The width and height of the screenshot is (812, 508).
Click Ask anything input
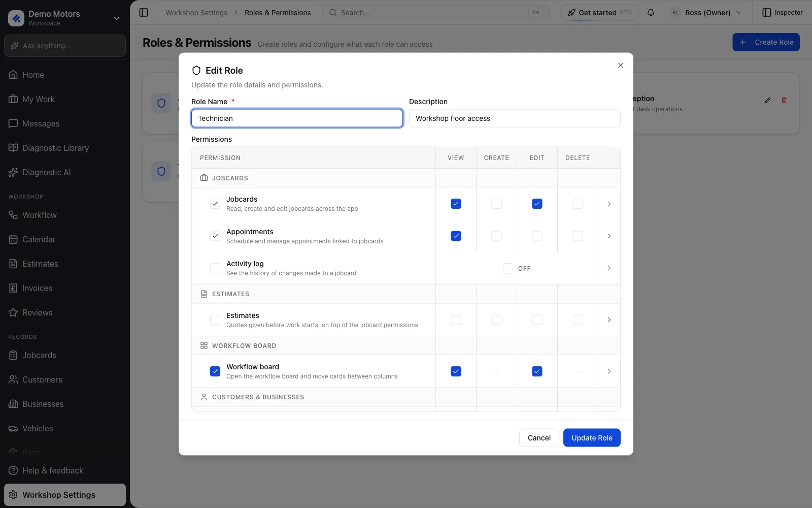(65, 46)
